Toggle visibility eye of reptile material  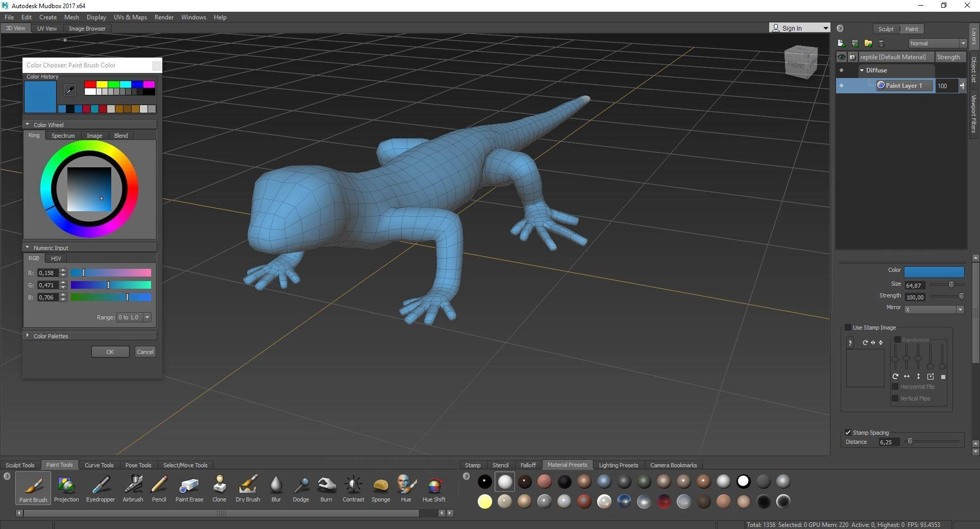click(x=841, y=57)
